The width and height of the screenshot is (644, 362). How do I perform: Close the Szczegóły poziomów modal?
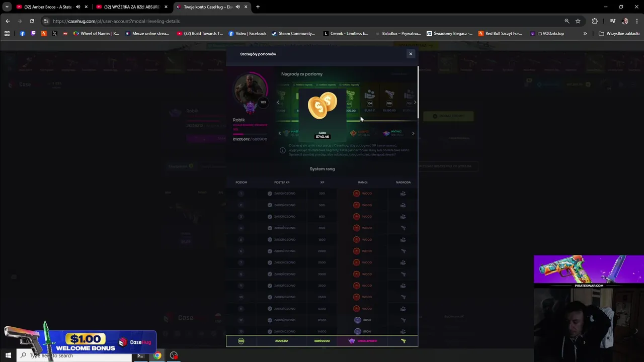411,54
